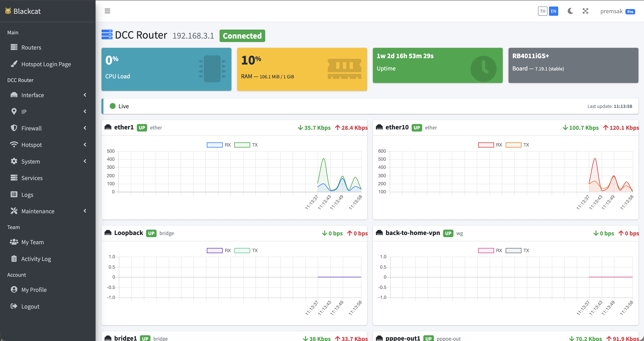This screenshot has width=644, height=341.
Task: Open Hotspot Login Page brush icon
Action: tap(14, 64)
